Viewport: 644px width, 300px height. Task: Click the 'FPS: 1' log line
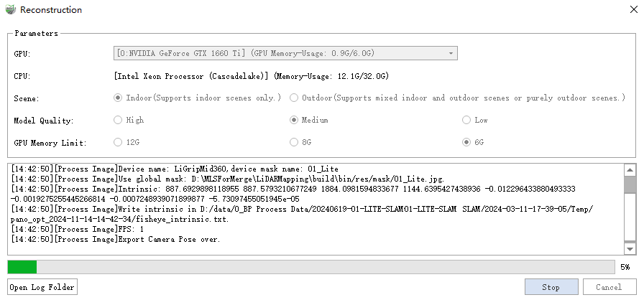pos(78,229)
